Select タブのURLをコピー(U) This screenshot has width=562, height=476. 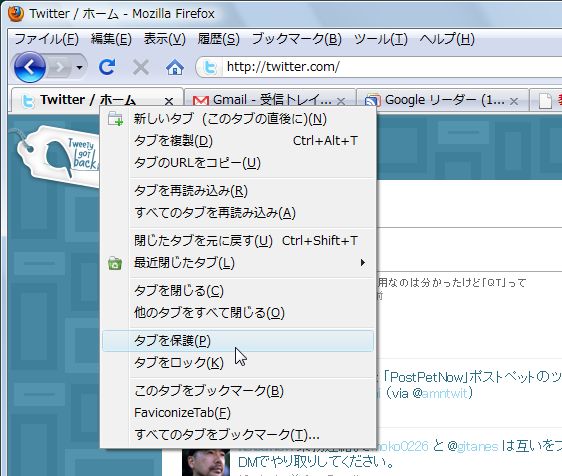click(238, 163)
